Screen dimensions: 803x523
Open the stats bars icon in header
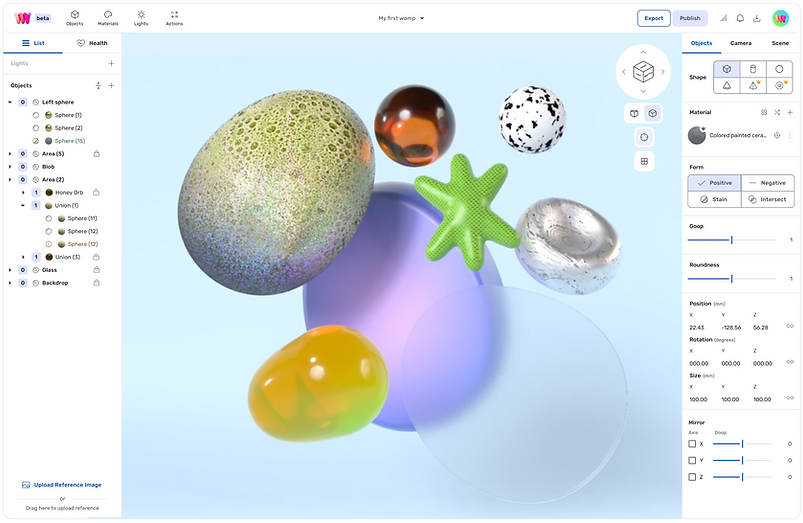[x=724, y=18]
